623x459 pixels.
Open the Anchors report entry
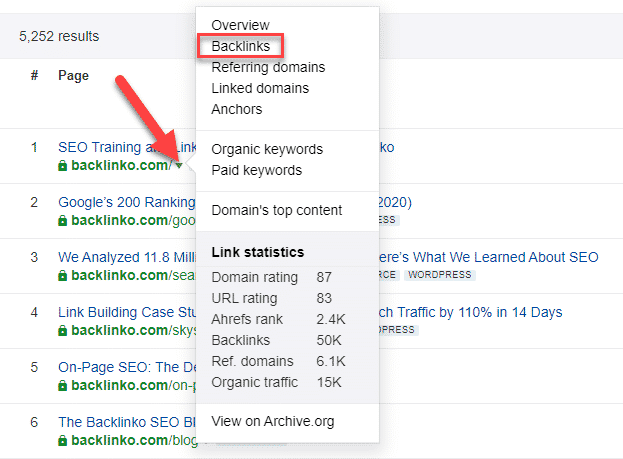[237, 109]
